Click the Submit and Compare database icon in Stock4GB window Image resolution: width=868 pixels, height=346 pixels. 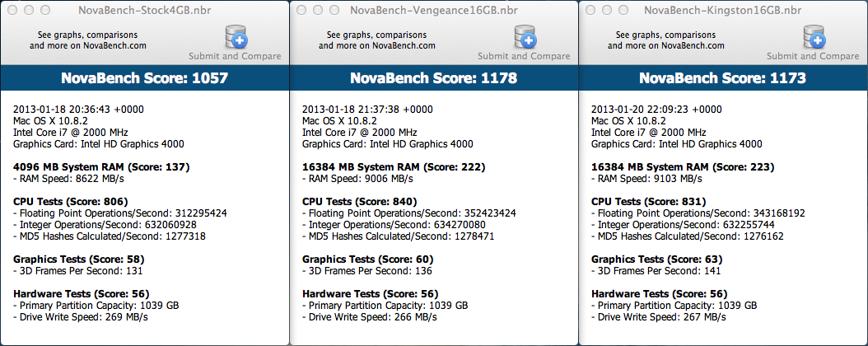click(236, 38)
